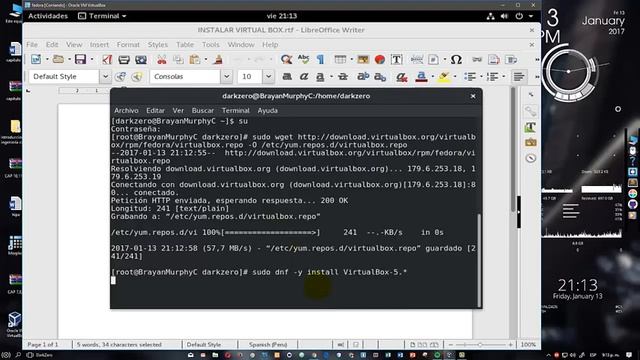Click the zoom slider handle in status bar
This screenshot has width=640, height=360.
(480, 345)
